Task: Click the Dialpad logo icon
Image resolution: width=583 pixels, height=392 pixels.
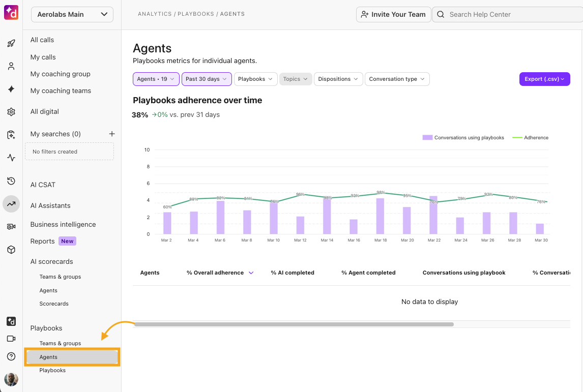Action: pos(11,13)
